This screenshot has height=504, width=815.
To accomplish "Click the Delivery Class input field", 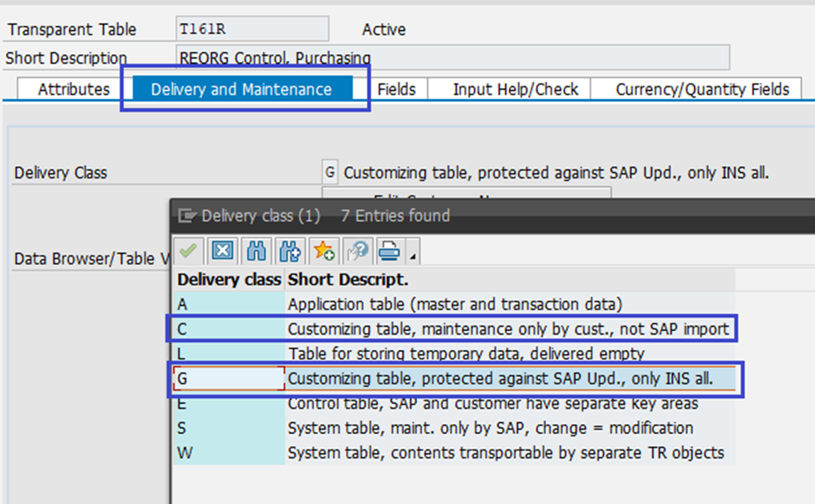I will point(330,173).
